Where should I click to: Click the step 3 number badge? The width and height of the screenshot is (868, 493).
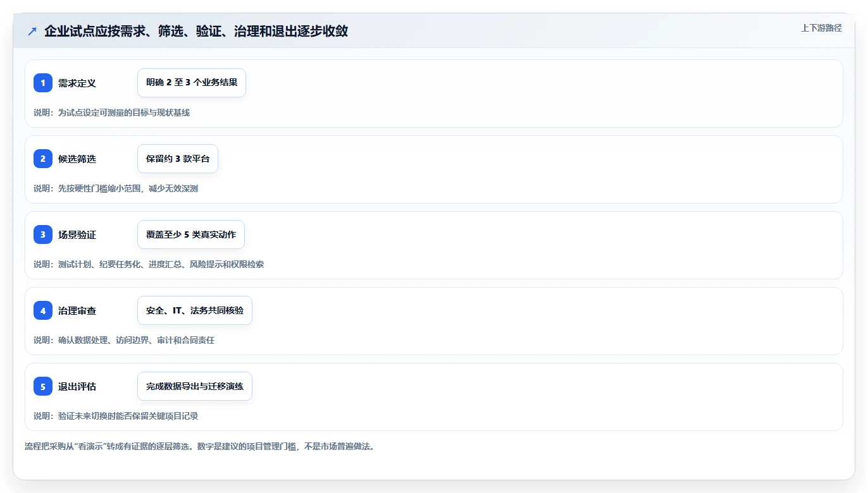[x=43, y=234]
